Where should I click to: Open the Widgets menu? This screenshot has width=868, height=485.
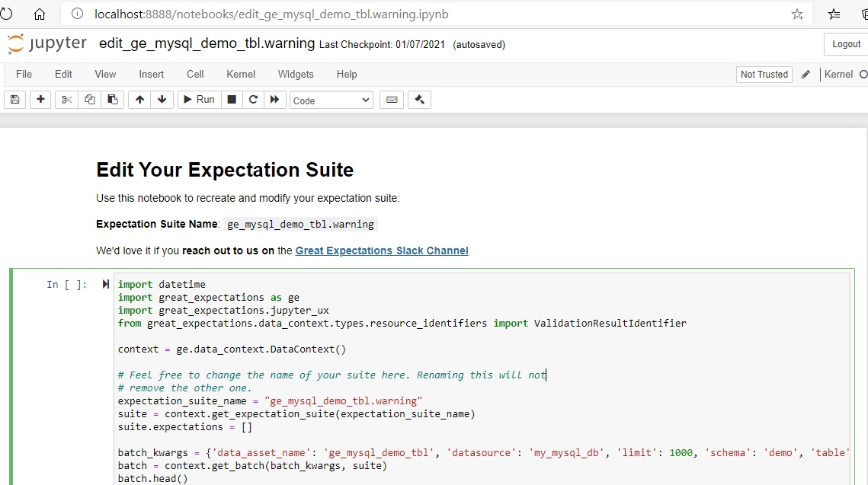(296, 74)
